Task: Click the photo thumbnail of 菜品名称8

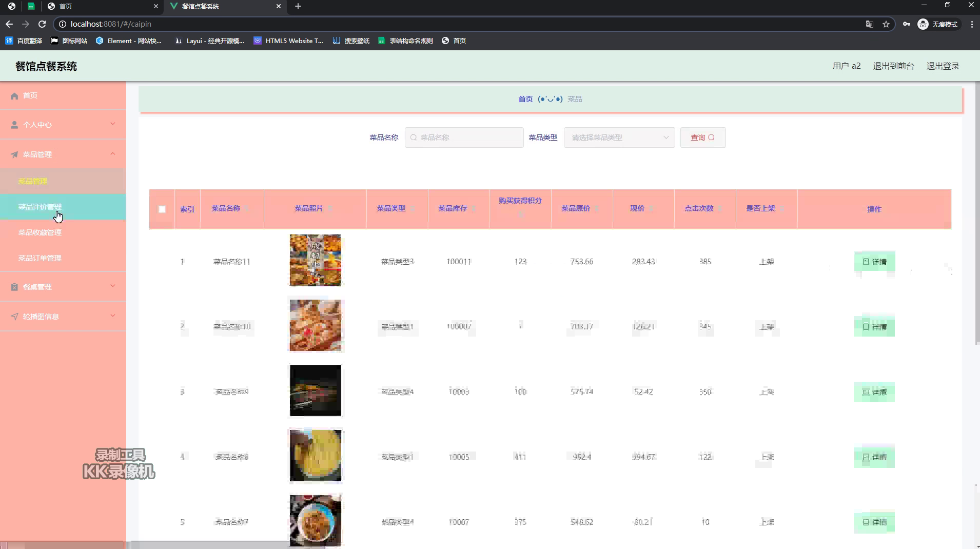Action: point(315,456)
